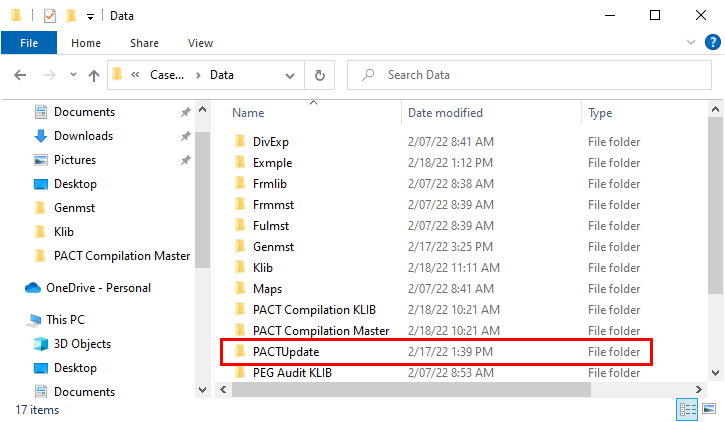Select Desktop in Quick access
The image size is (725, 422).
pyautogui.click(x=75, y=184)
